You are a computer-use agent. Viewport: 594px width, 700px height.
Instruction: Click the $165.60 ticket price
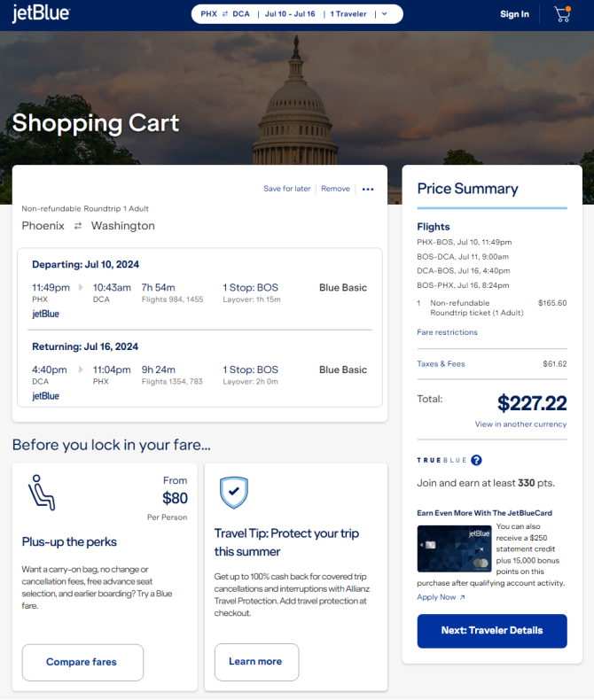point(552,303)
